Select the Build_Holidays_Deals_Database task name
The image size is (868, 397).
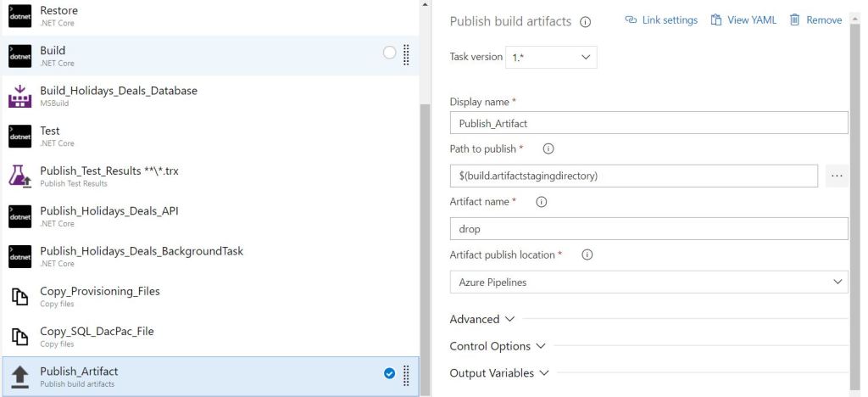(119, 90)
